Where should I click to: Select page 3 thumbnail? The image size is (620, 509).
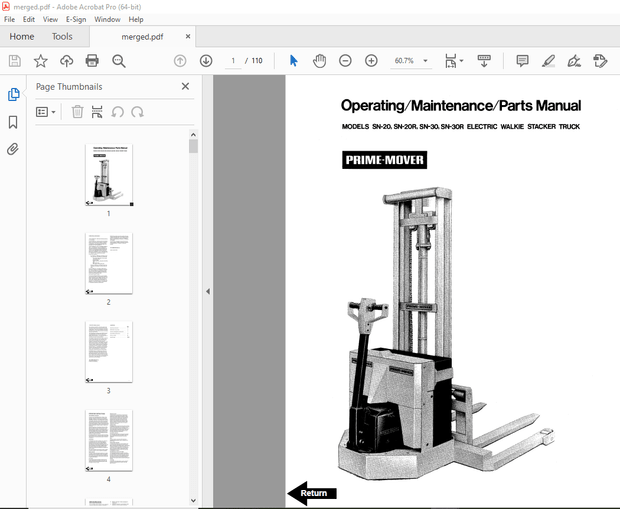(109, 352)
